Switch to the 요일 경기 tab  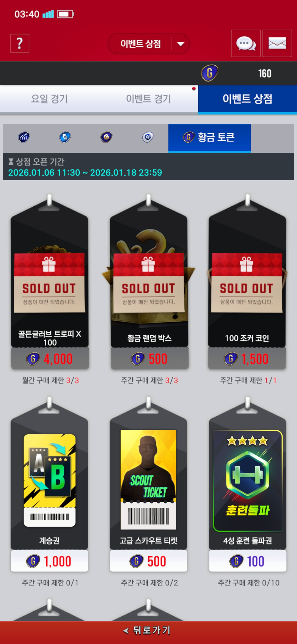pyautogui.click(x=50, y=99)
